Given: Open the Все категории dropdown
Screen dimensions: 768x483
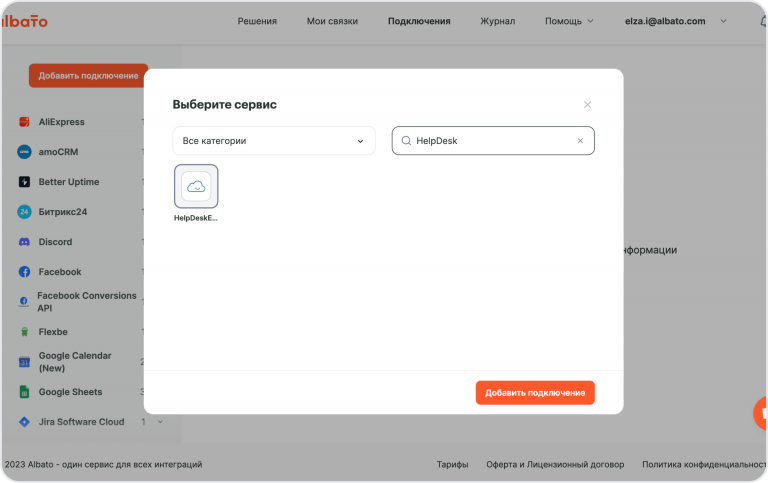Looking at the screenshot, I should pos(273,141).
